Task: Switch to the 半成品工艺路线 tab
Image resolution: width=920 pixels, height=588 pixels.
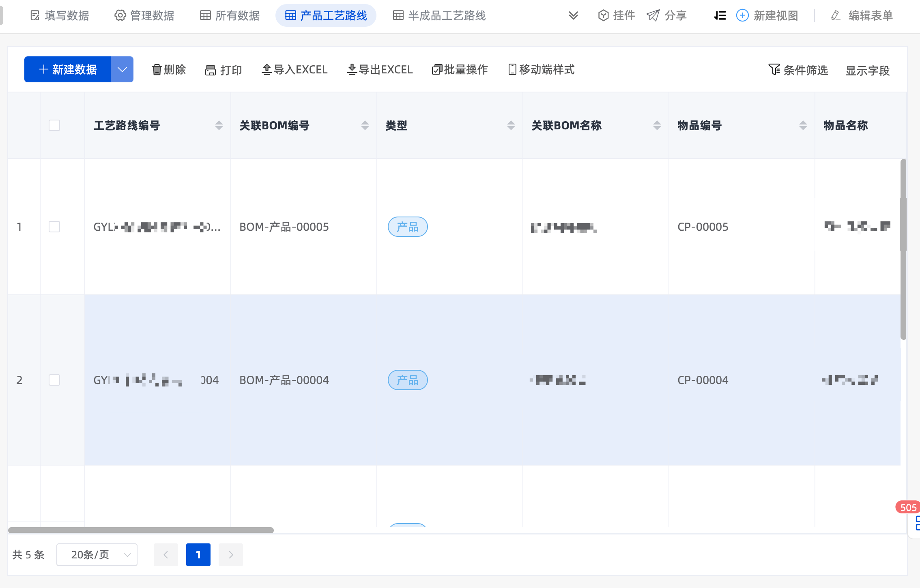Action: pyautogui.click(x=439, y=15)
